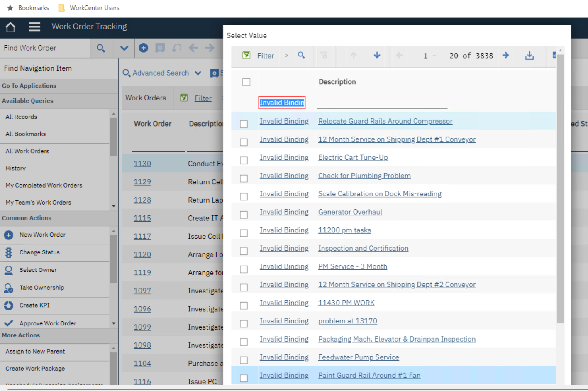Click the Change Status traffic light icon

(8, 252)
